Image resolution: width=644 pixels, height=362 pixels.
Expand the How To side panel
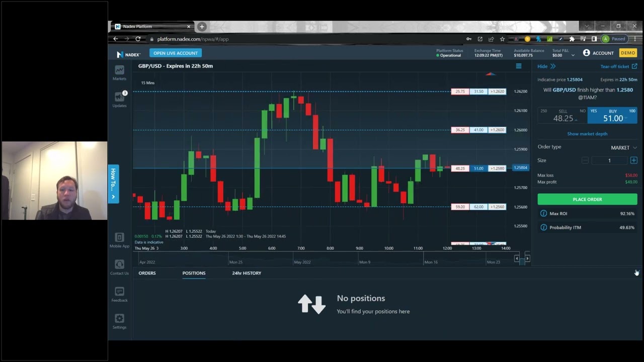113,184
